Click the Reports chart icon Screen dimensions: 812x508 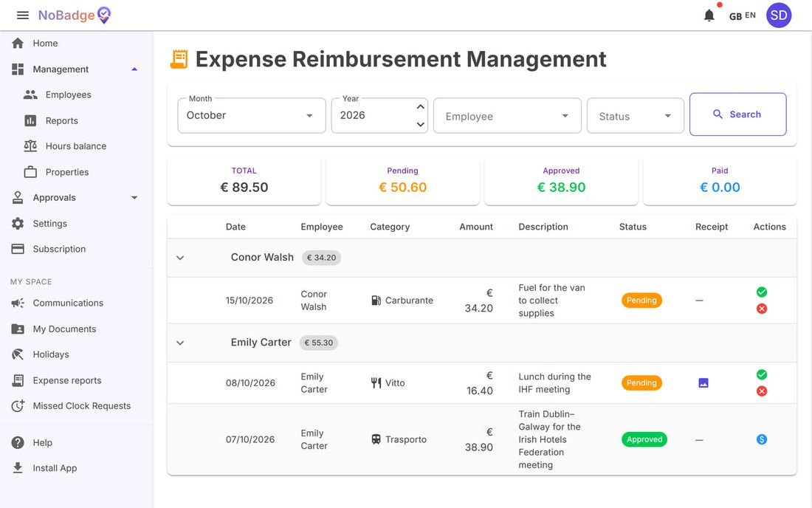tap(30, 120)
